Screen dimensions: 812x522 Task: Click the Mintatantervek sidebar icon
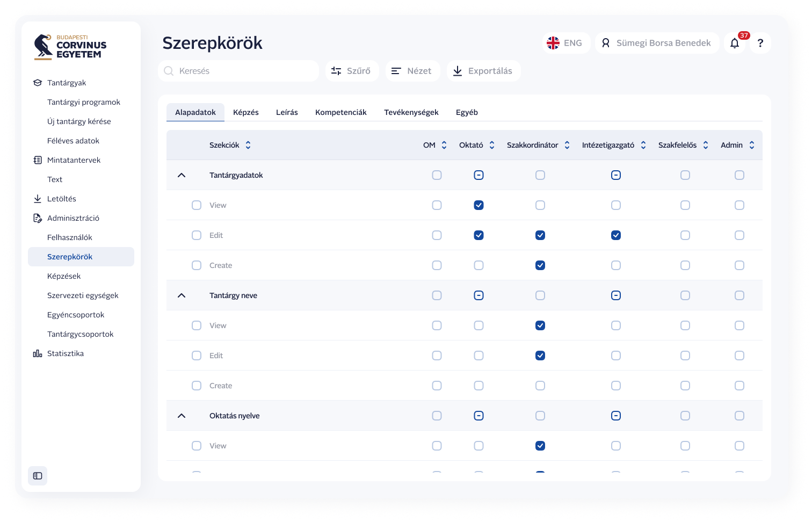coord(38,160)
